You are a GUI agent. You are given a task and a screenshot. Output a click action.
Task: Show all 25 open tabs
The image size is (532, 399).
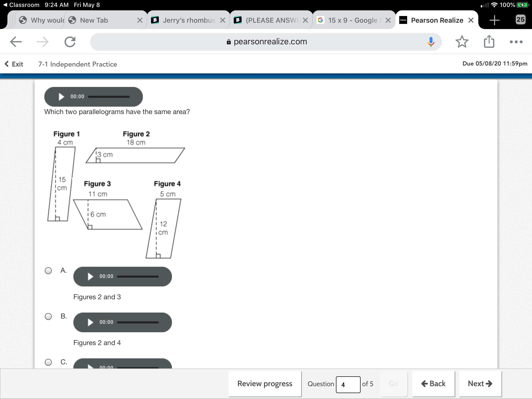coord(520,20)
